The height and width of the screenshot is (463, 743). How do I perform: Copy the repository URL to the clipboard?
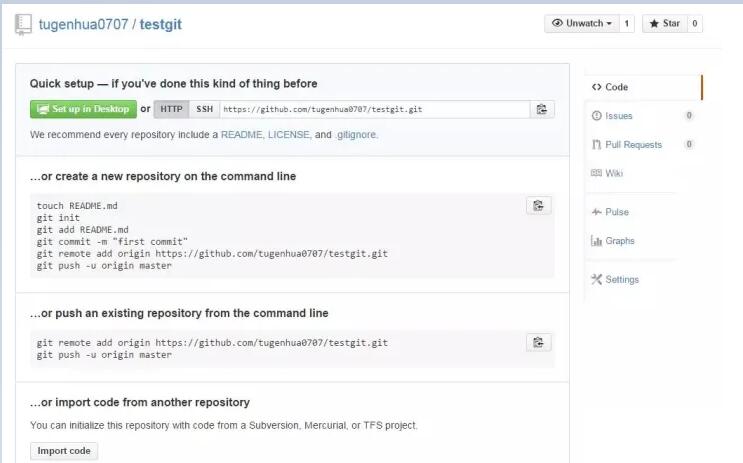click(x=542, y=109)
